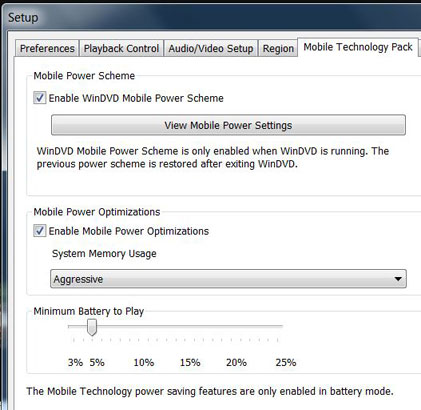Image resolution: width=421 pixels, height=410 pixels.
Task: Click the Aggressive combo box text
Action: (x=78, y=279)
